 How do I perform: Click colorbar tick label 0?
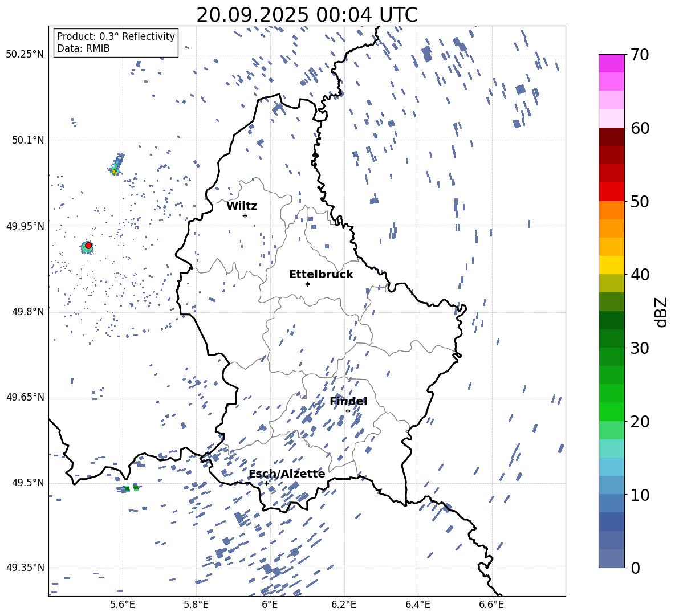(x=635, y=568)
